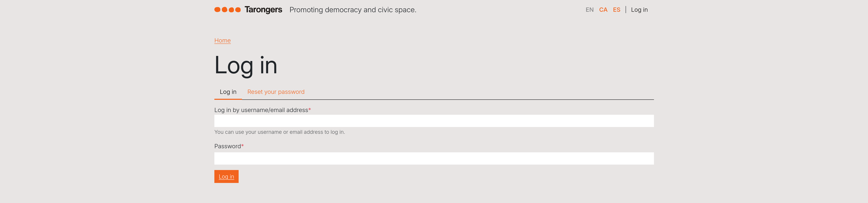Click the Tarongers orange dots logo
The width and height of the screenshot is (868, 203).
click(x=227, y=10)
